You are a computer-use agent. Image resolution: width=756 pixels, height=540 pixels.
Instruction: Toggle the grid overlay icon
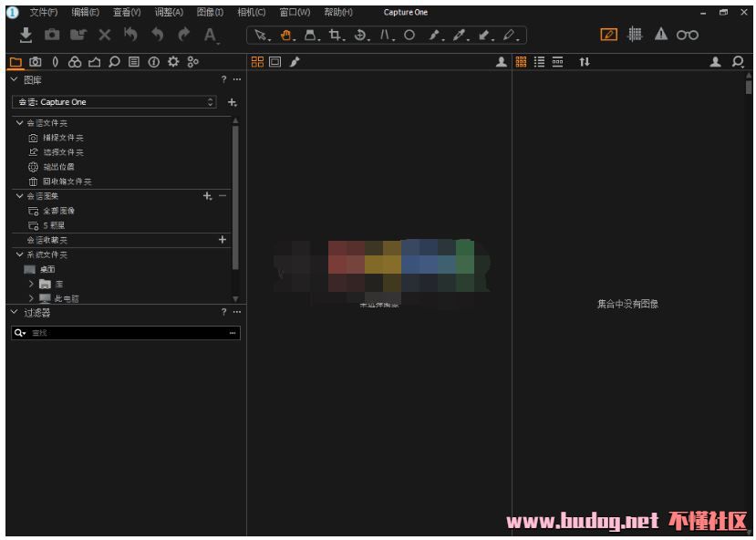[636, 35]
